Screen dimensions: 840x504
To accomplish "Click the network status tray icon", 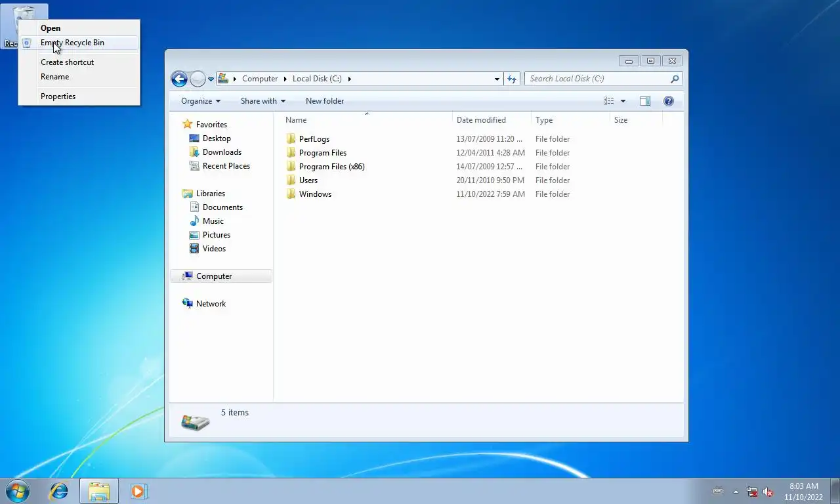I will point(752,492).
